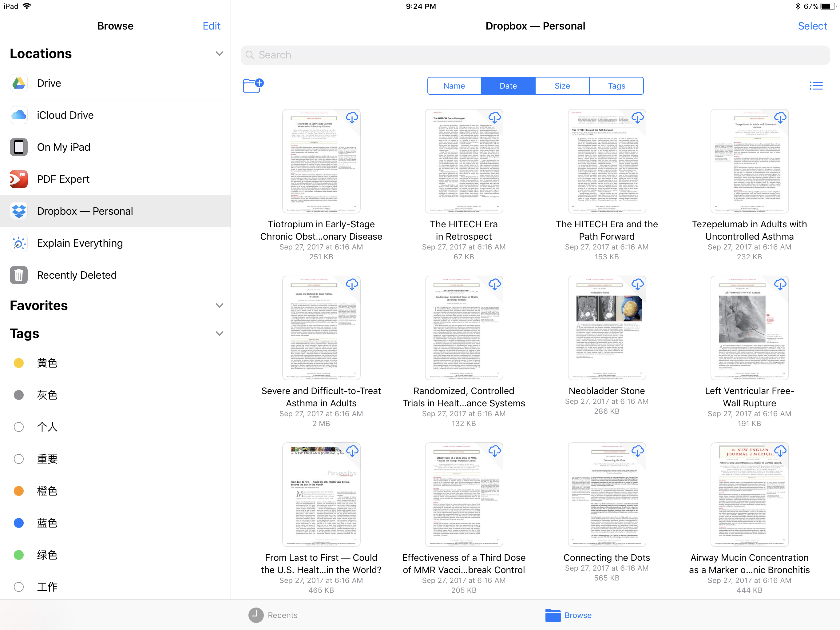Download Effectiveness of a Third Dose cloud icon

(x=494, y=451)
